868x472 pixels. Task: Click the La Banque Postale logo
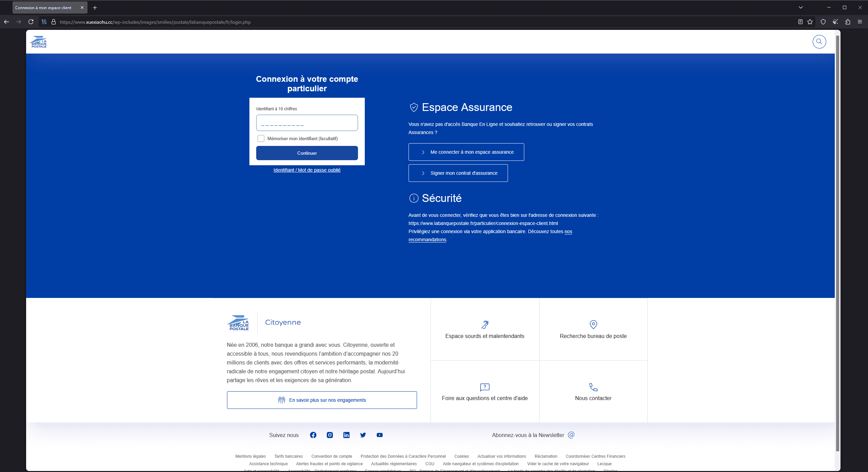(38, 41)
